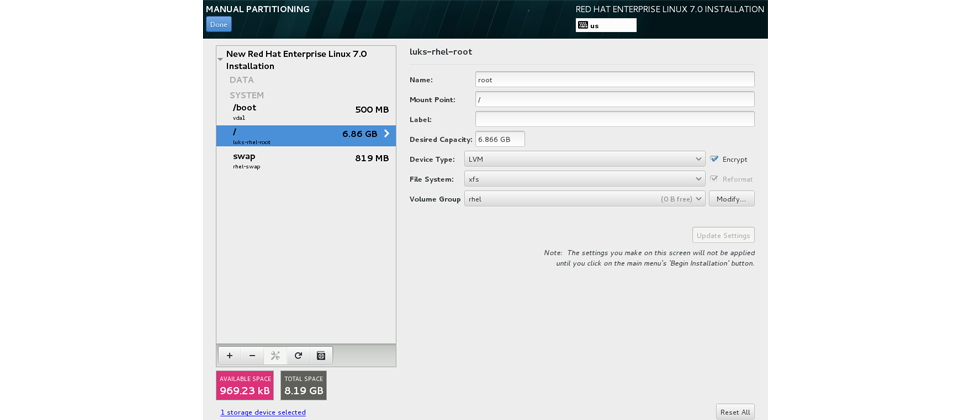This screenshot has width=960, height=420.
Task: Click the luks-rhel-root title text
Action: point(440,52)
